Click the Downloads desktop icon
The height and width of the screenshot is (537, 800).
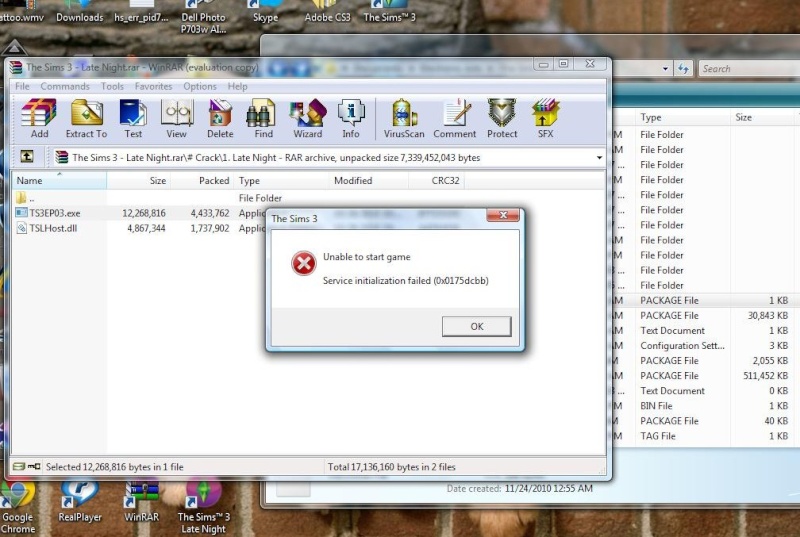[80, 11]
